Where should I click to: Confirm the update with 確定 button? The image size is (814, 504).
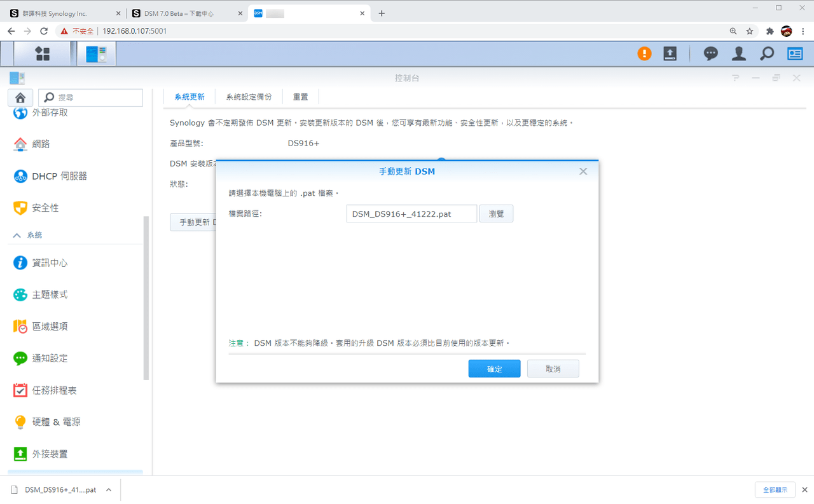[x=495, y=369]
